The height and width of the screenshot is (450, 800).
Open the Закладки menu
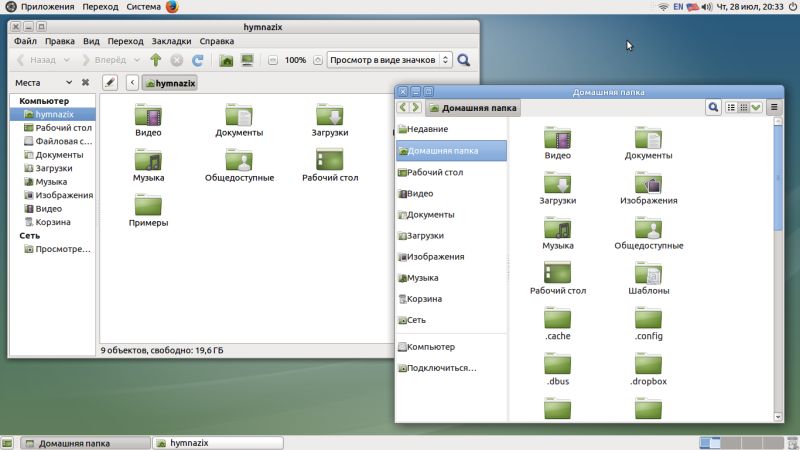pos(171,41)
